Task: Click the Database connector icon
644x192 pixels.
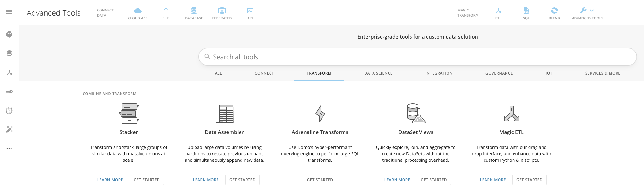Action: [x=194, y=11]
